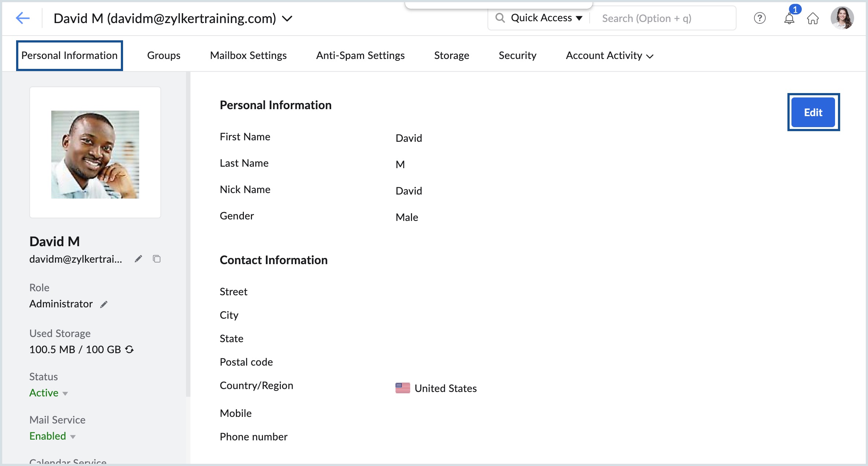This screenshot has width=868, height=466.
Task: Open the notifications bell icon
Action: pos(789,18)
